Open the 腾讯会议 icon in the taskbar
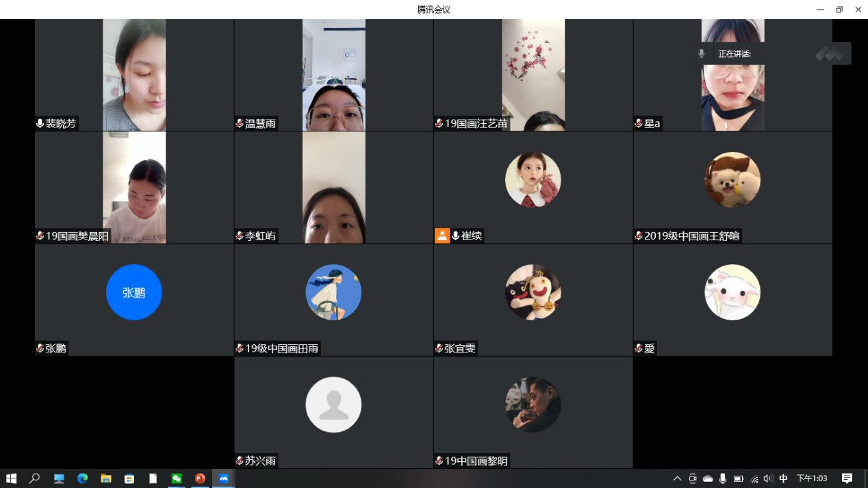 224,478
